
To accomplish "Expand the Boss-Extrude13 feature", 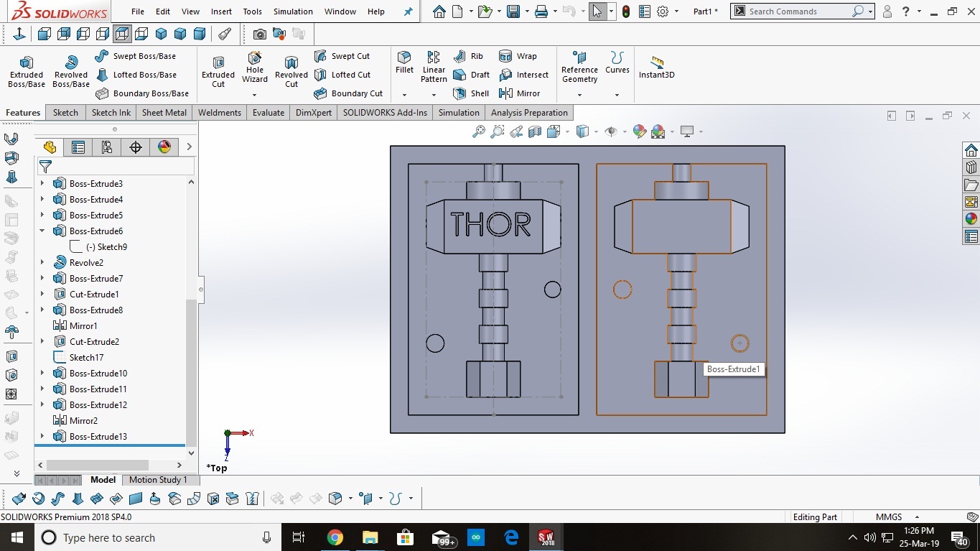I will [42, 437].
